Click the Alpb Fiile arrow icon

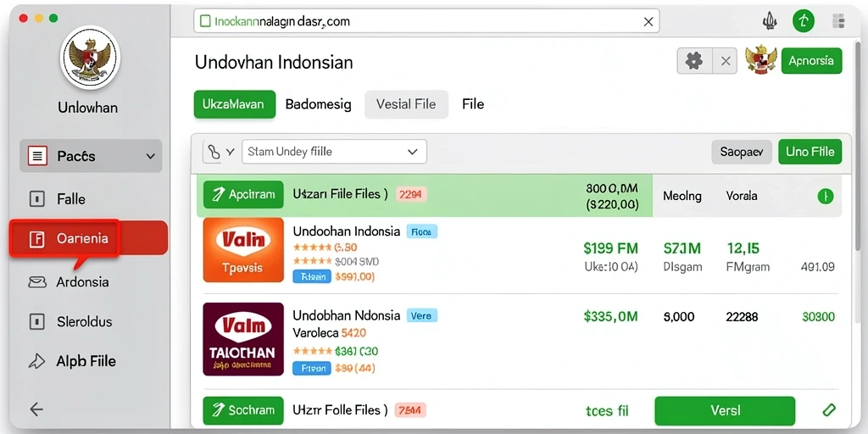click(36, 361)
